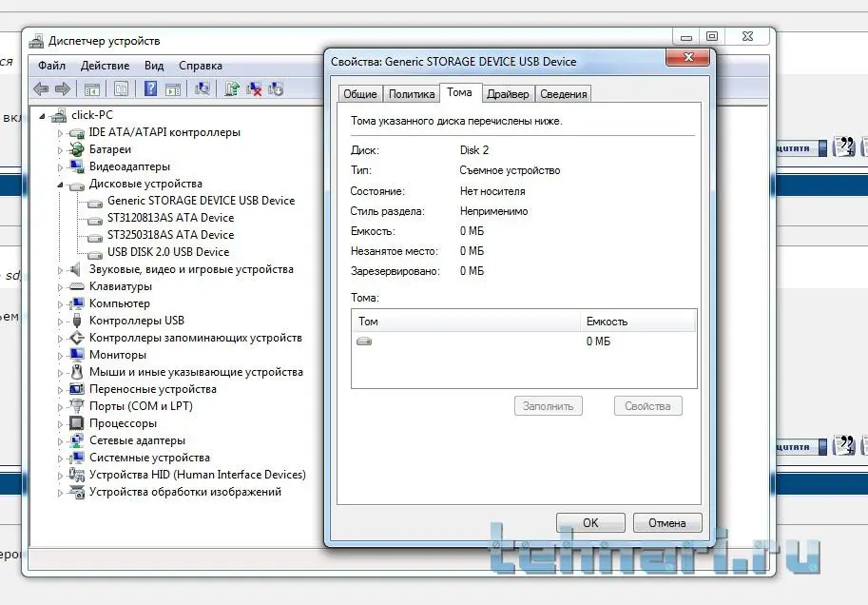Expand the Компьютер node arrow
Screen dimensions: 868x605
60,304
